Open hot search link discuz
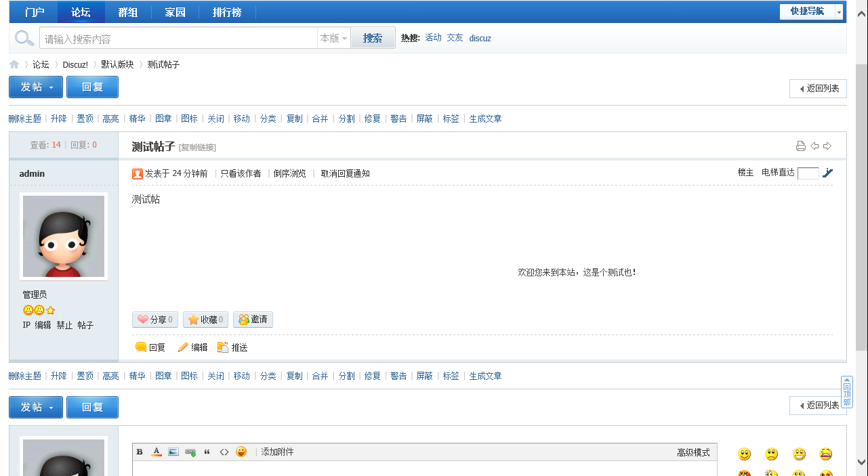This screenshot has width=868, height=476. pos(480,38)
